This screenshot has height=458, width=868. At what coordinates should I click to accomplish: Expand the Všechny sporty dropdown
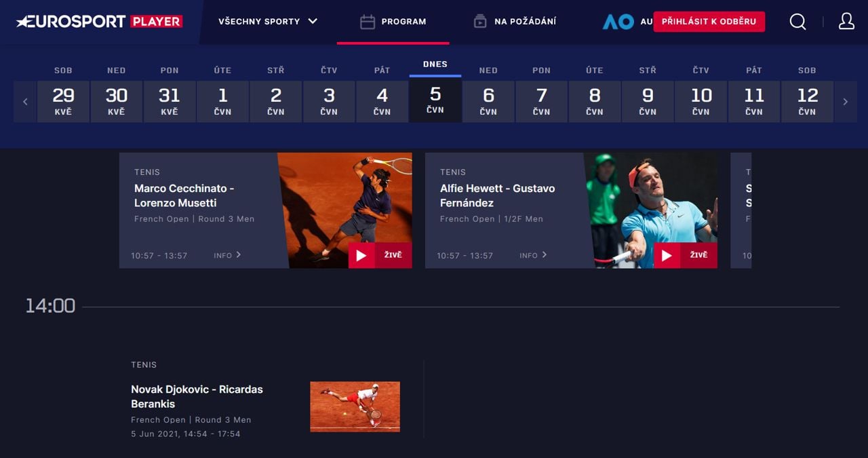268,21
